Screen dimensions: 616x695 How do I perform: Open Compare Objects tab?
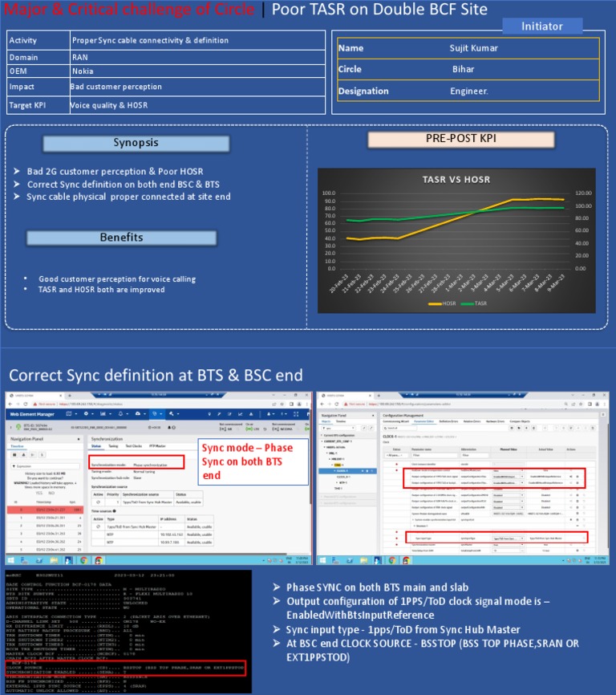pos(520,421)
